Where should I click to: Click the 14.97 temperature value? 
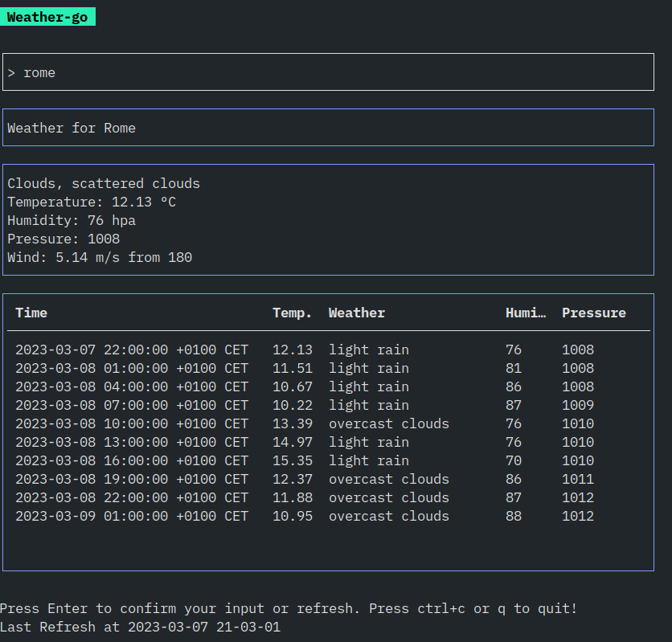(293, 442)
